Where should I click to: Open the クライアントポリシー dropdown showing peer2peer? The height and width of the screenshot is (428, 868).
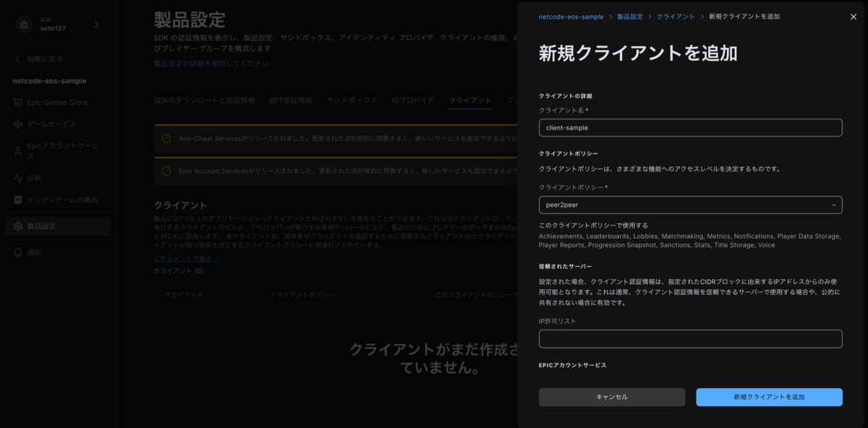pyautogui.click(x=689, y=205)
